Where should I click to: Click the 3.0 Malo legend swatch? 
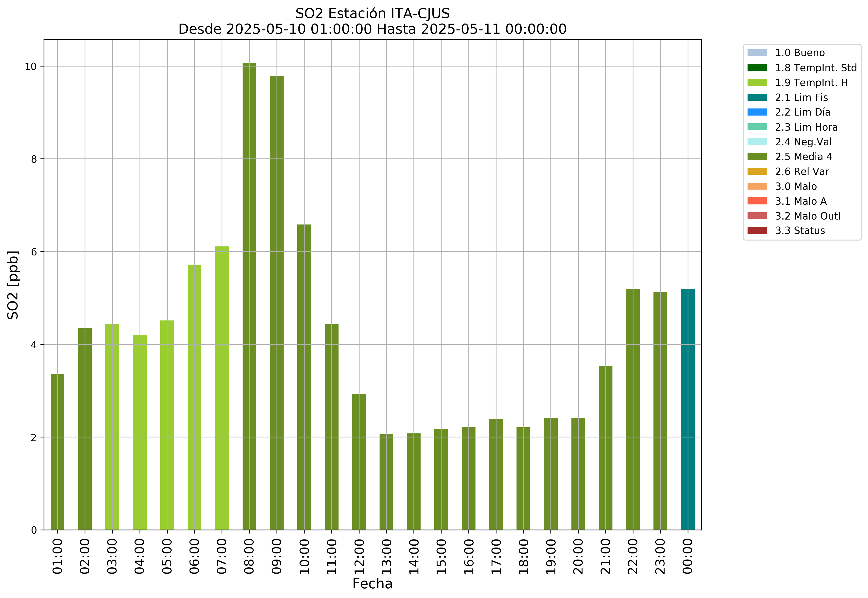[757, 186]
